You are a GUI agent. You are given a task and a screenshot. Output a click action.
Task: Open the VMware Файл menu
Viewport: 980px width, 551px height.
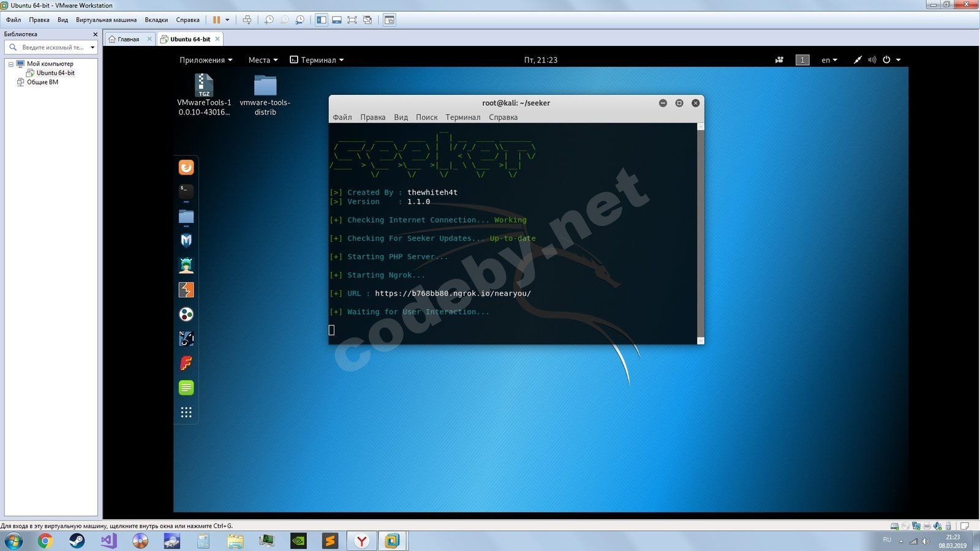(13, 20)
